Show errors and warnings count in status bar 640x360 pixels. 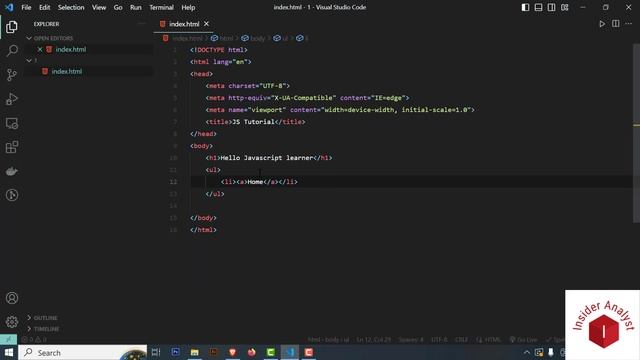[x=34, y=339]
